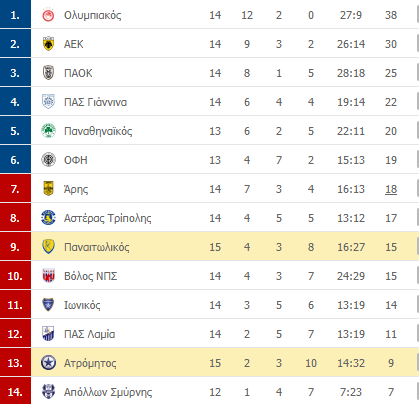Click the Ατρόμητος star logo

pos(48,363)
